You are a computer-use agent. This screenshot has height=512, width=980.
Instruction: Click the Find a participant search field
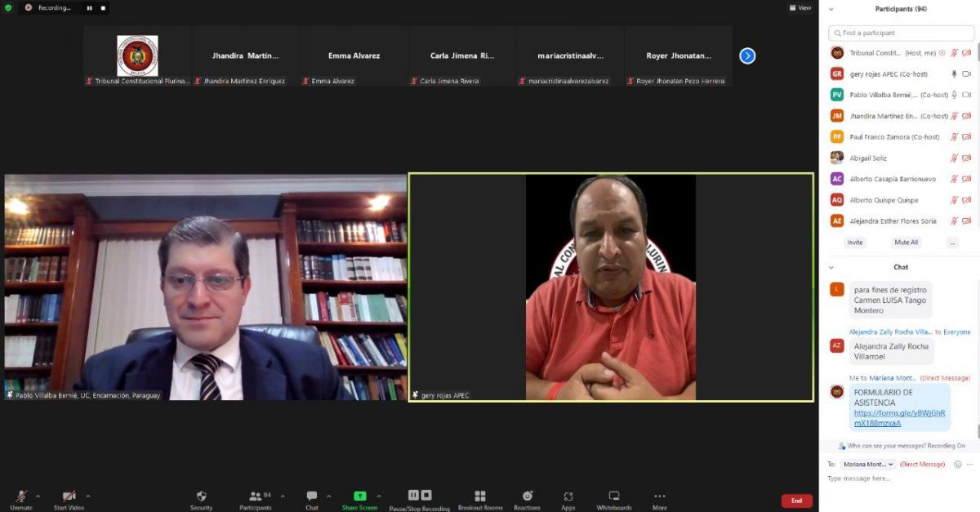click(x=900, y=33)
